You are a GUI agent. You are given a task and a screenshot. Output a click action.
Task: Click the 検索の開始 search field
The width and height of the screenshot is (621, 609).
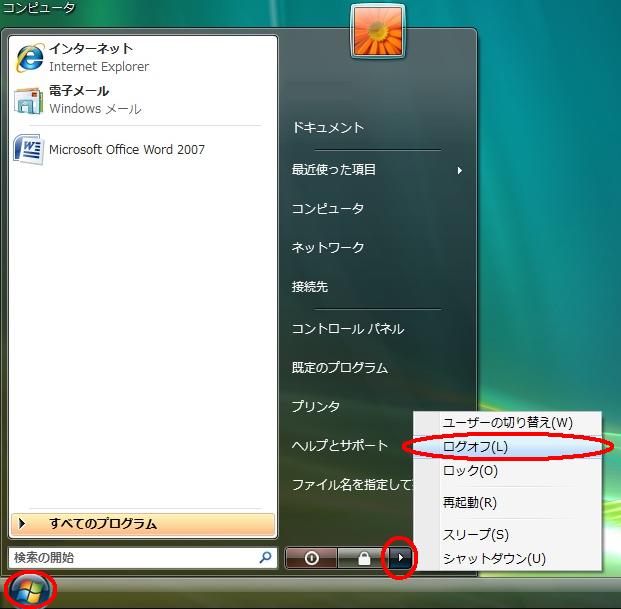click(130, 558)
